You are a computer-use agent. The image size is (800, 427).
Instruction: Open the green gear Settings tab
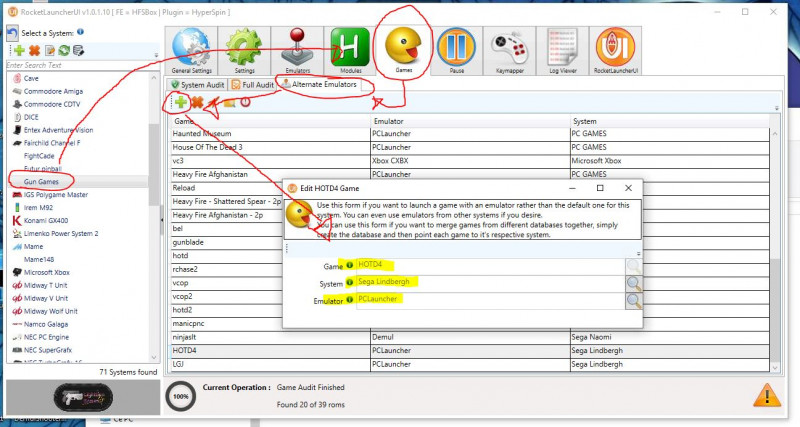(x=244, y=51)
